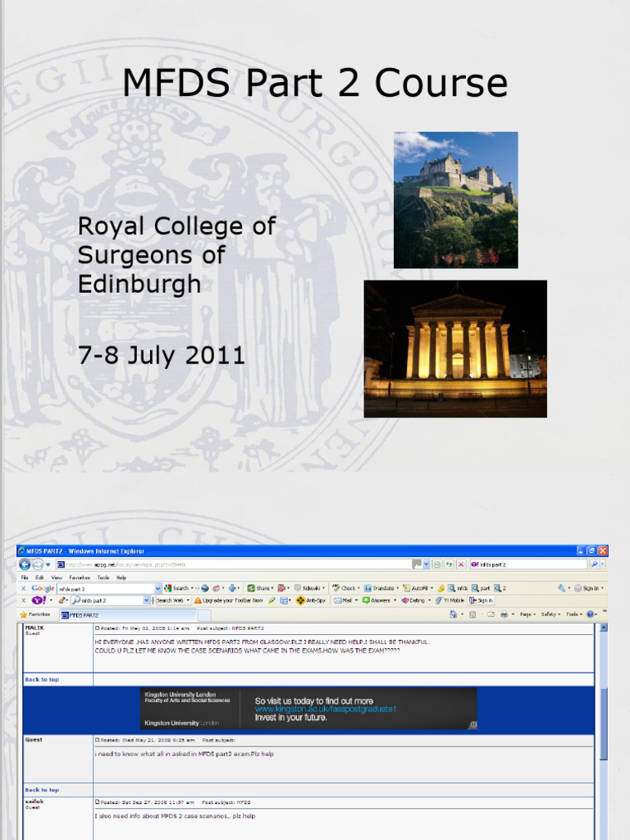Click the Yahoo Dating button
The height and width of the screenshot is (840, 630).
click(413, 600)
